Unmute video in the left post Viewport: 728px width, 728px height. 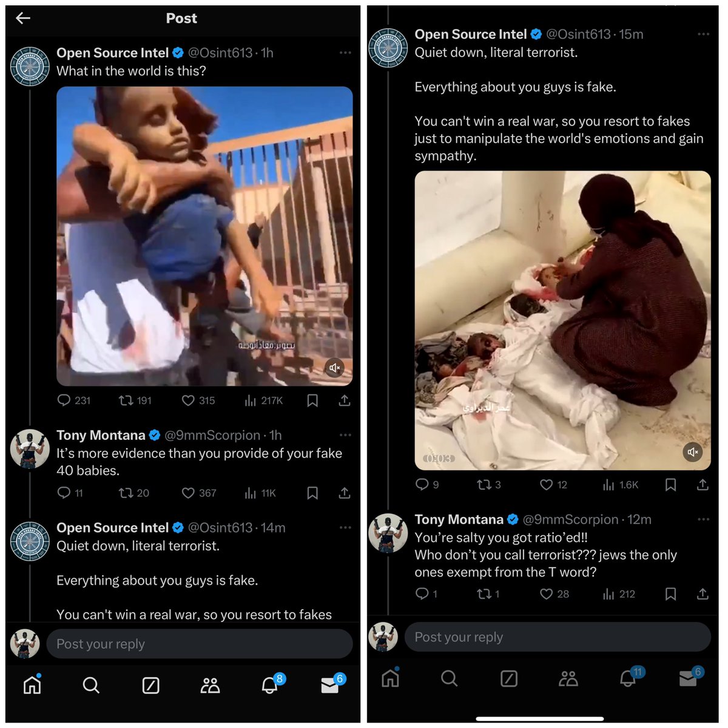(x=334, y=368)
